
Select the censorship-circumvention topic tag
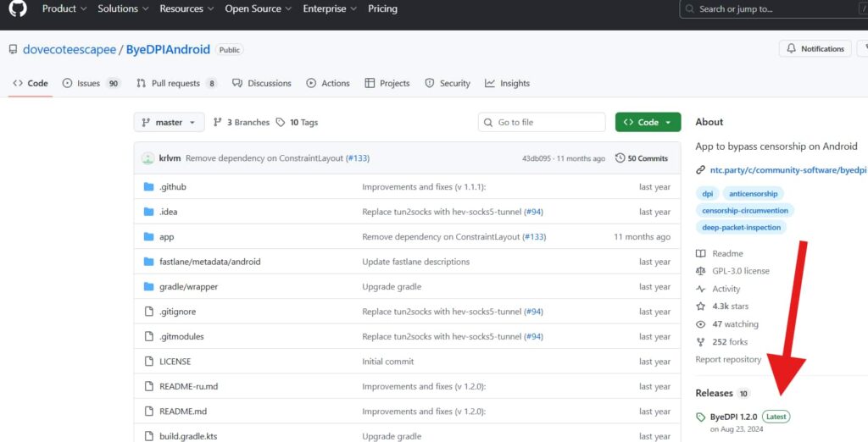coord(744,210)
